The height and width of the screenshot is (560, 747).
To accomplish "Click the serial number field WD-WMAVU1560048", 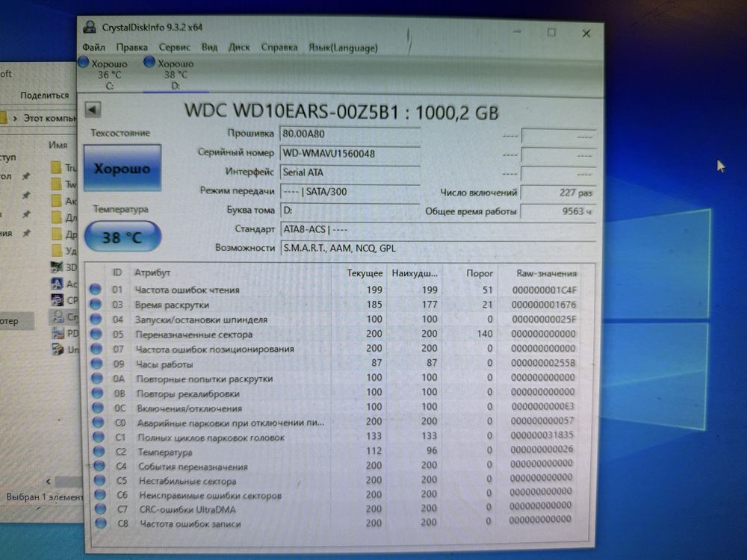I will pos(350,153).
